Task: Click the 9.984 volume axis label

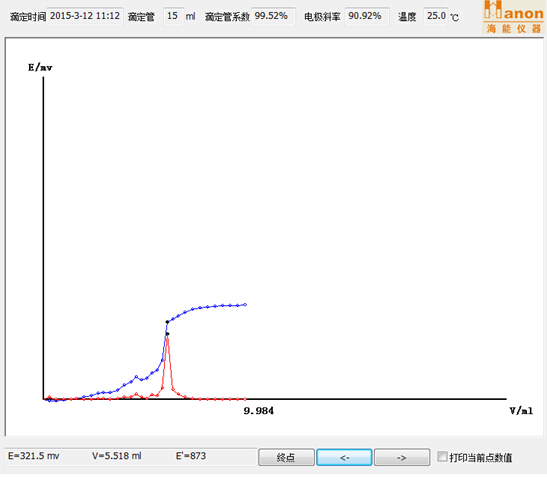Action: tap(258, 411)
